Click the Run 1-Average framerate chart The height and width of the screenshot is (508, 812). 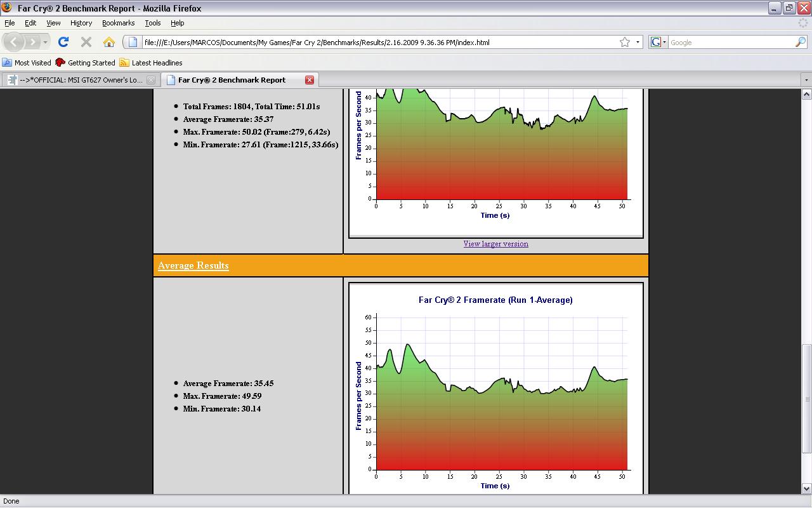(x=495, y=389)
